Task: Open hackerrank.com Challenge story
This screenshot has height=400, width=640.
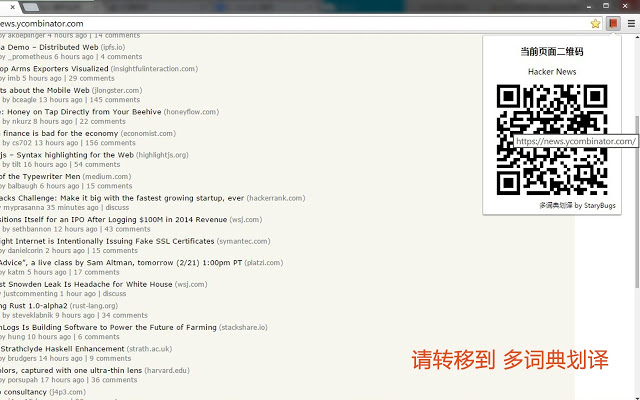Action: (122, 198)
